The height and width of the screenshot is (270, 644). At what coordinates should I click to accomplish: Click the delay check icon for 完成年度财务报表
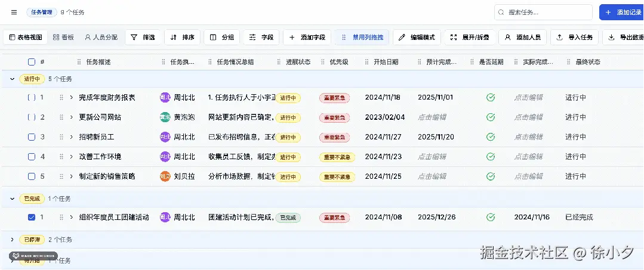pos(491,98)
